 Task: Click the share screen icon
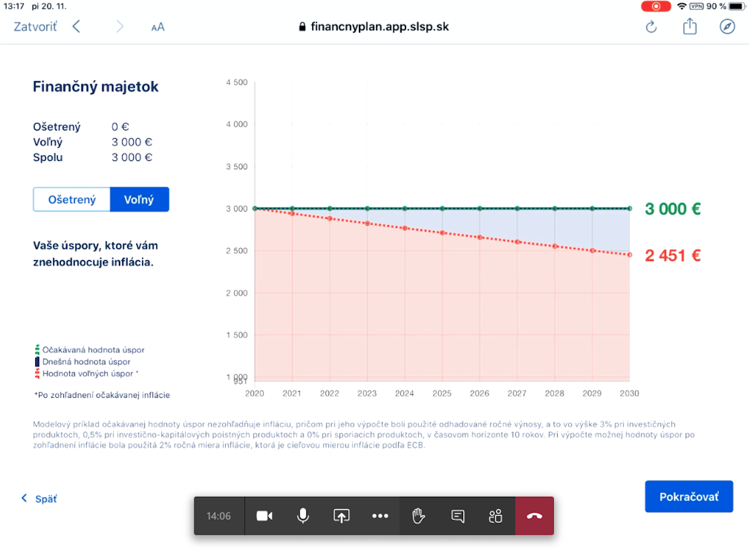(x=342, y=516)
